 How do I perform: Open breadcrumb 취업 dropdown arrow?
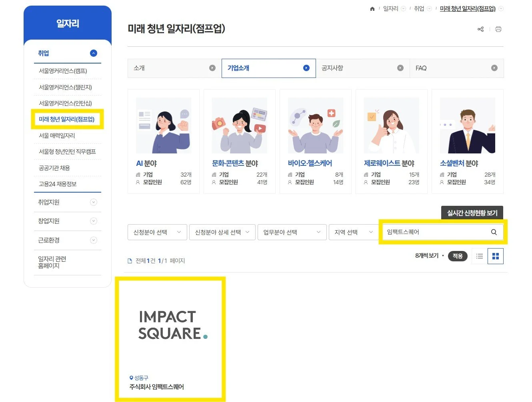(x=429, y=9)
